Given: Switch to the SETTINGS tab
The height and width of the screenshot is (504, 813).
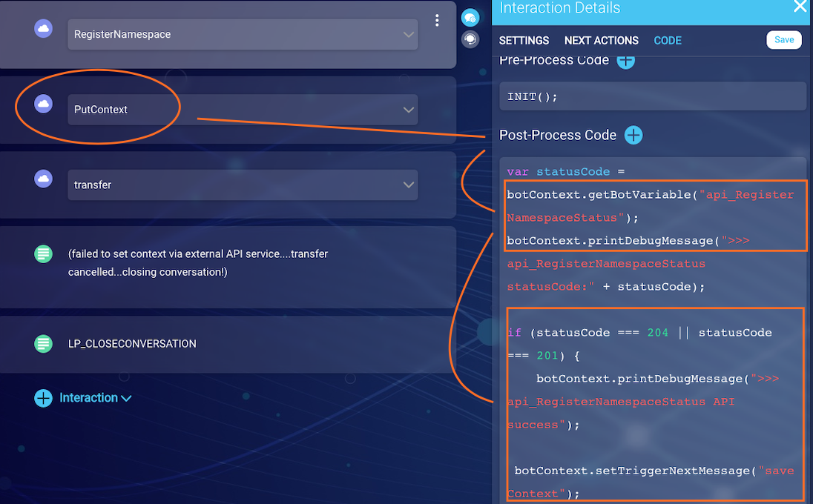Looking at the screenshot, I should point(524,41).
